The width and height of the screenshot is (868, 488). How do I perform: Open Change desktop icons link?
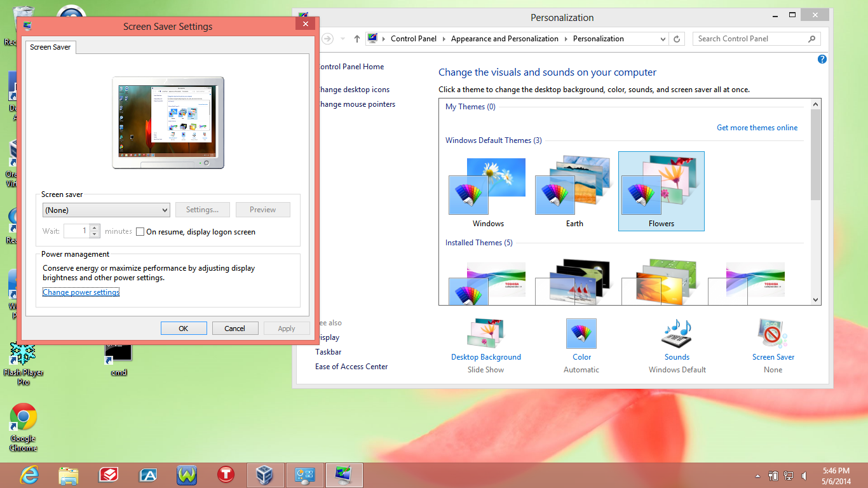click(353, 90)
